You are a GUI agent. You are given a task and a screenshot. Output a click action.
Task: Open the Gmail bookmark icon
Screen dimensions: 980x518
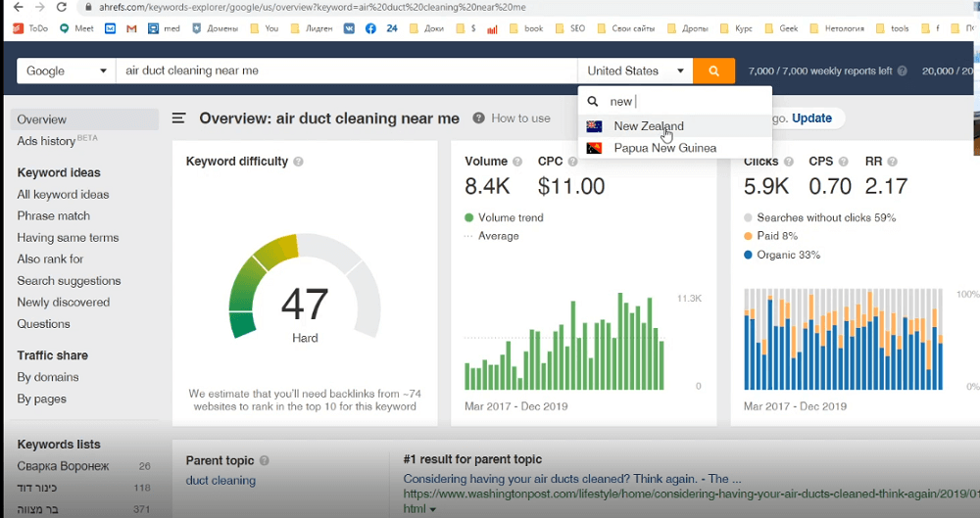(131, 28)
